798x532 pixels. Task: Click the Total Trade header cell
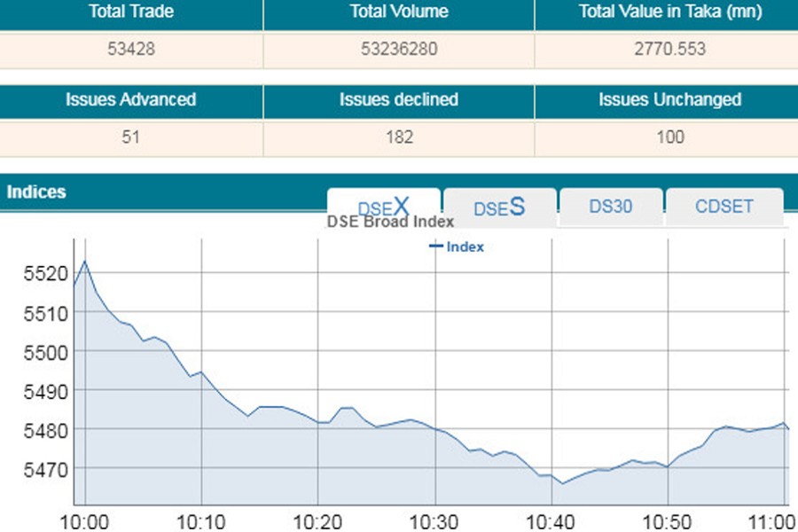click(x=131, y=12)
